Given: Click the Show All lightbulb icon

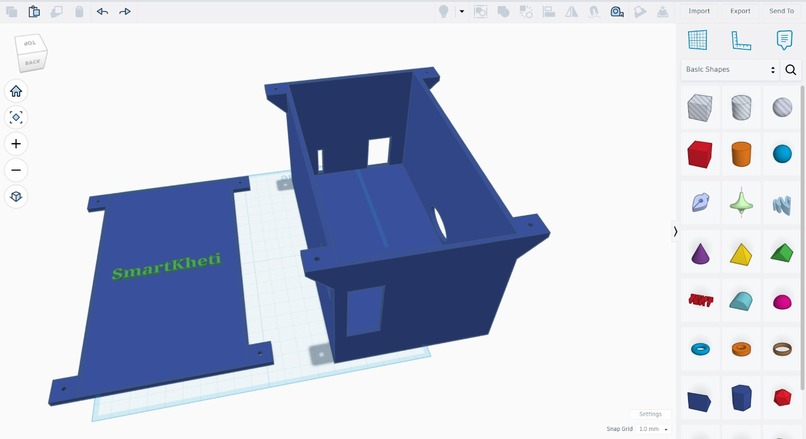Looking at the screenshot, I should (443, 11).
